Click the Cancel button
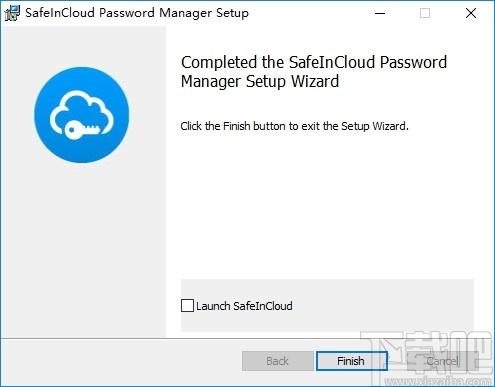This screenshot has width=495, height=387. pyautogui.click(x=442, y=361)
